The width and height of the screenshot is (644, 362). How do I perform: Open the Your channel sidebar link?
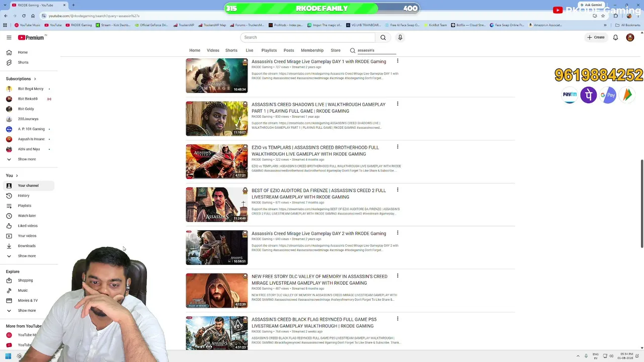coord(28,186)
